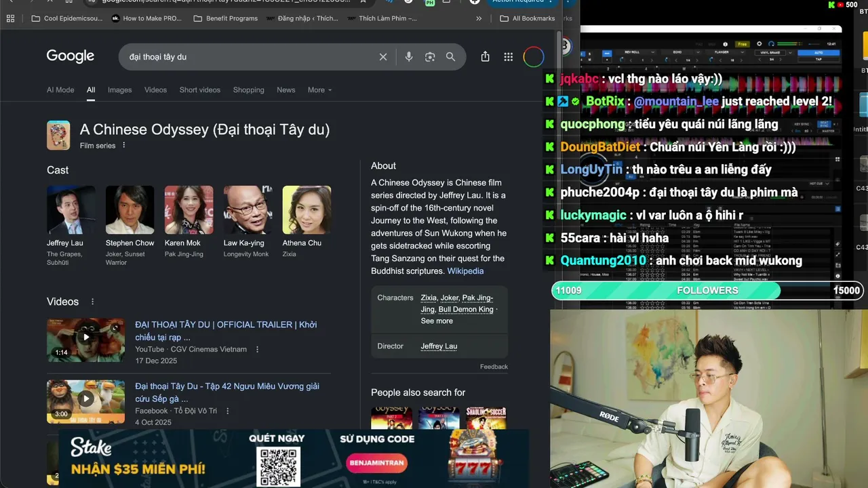Open options for the CGV Cinemas Vietnam video
Viewport: 868px width, 488px height.
coord(257,350)
